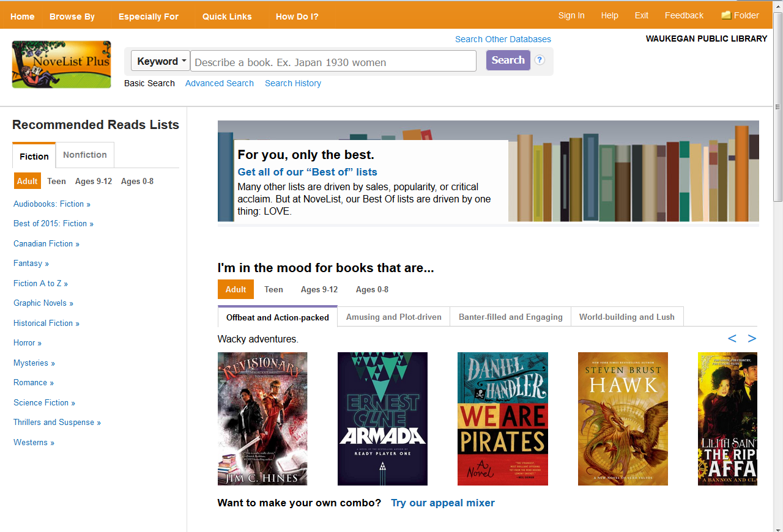Screen dimensions: 783x532
Task: Click the NoveList Plus logo
Action: [x=61, y=64]
